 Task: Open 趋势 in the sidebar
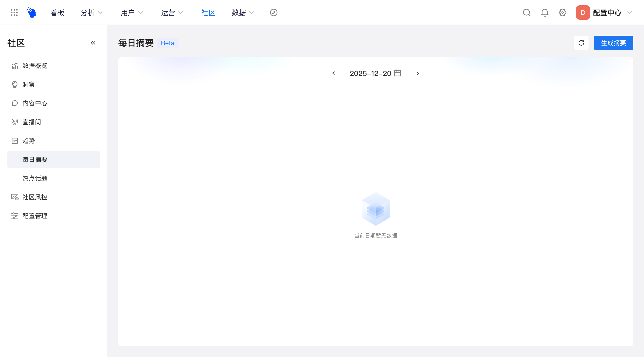point(53,141)
